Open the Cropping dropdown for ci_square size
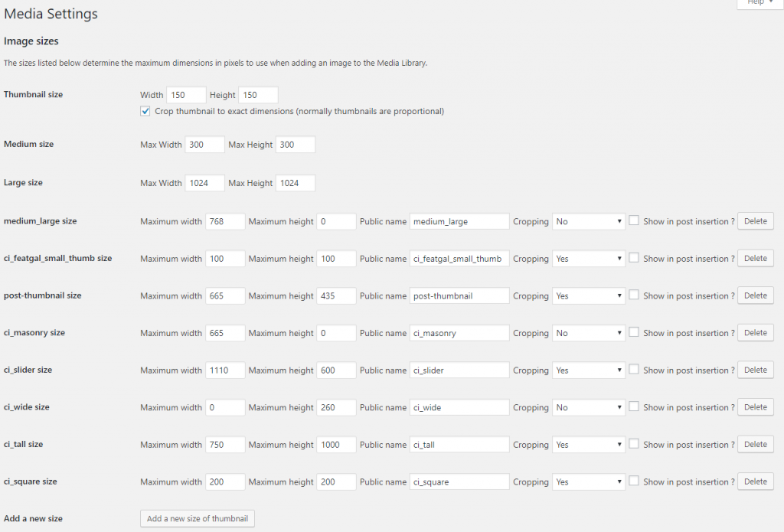784x532 pixels. pyautogui.click(x=588, y=481)
